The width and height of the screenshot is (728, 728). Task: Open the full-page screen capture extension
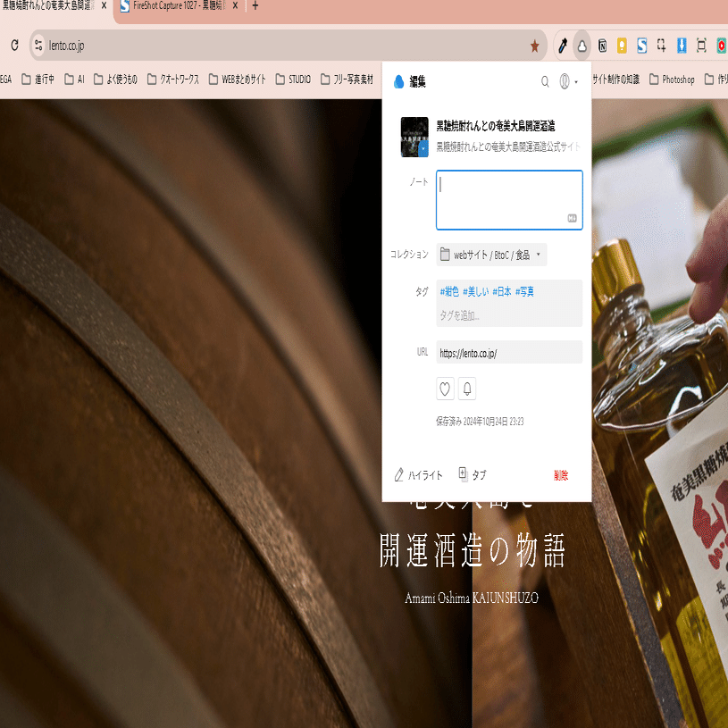pos(701,46)
